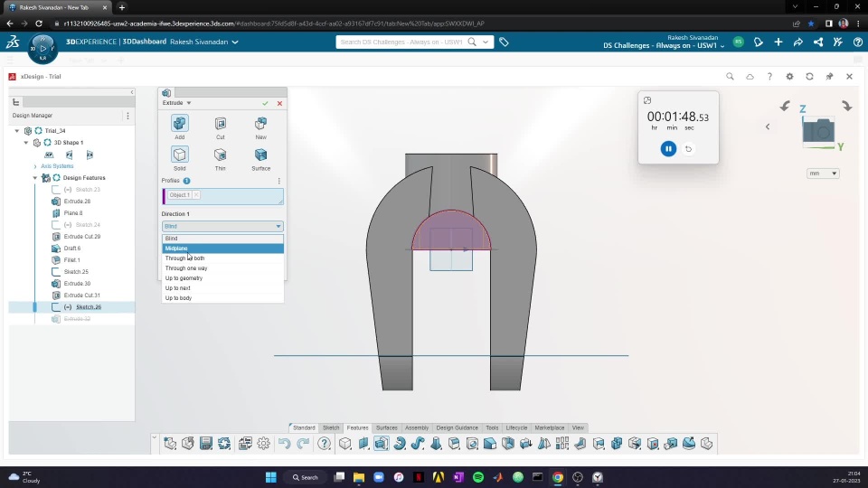Choose Up to body option
The image size is (868, 488).
pos(222,298)
